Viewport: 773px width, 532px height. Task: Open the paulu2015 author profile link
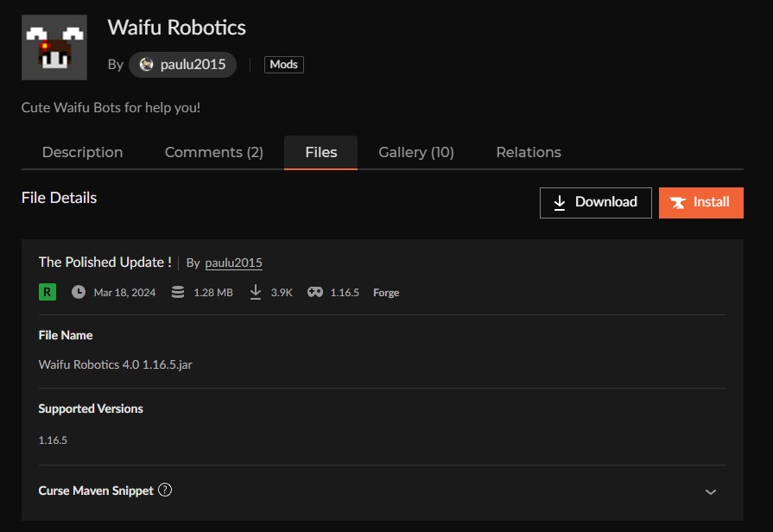233,262
